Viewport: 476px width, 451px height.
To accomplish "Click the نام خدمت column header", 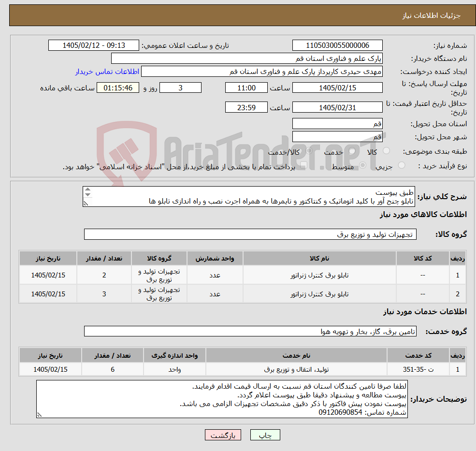I will point(296,355).
